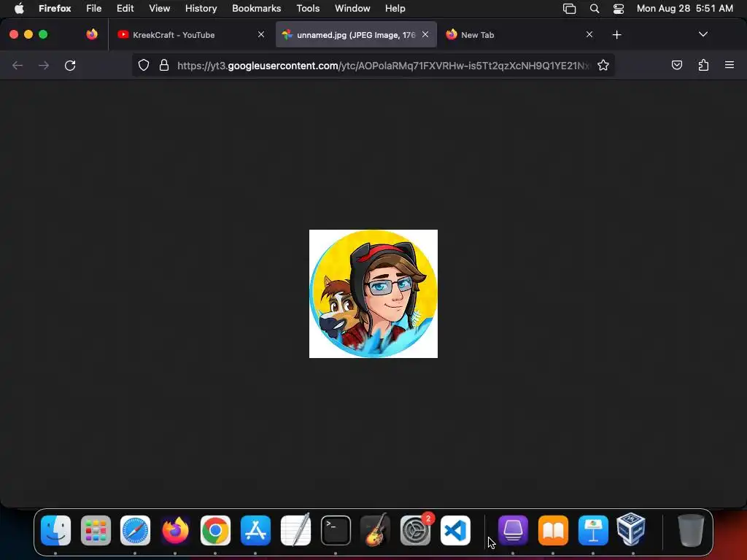The width and height of the screenshot is (747, 560).
Task: Open TextEdit from the Dock
Action: [x=295, y=530]
